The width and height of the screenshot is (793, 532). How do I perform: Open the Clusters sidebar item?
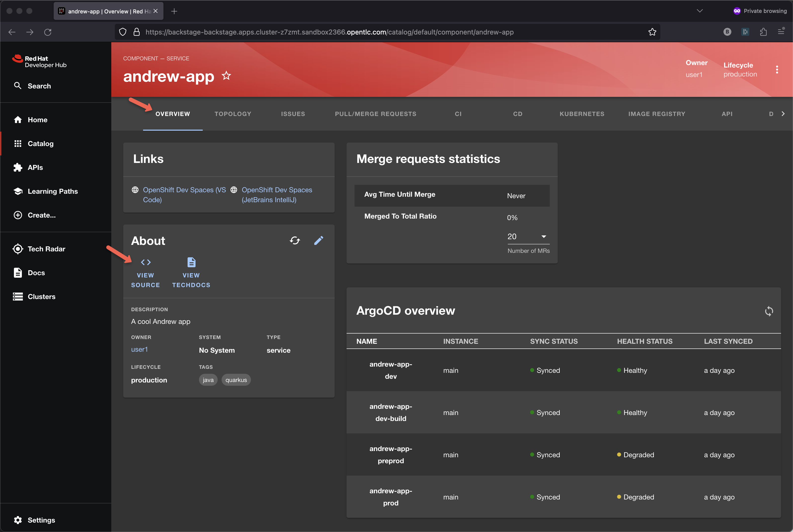(x=41, y=297)
